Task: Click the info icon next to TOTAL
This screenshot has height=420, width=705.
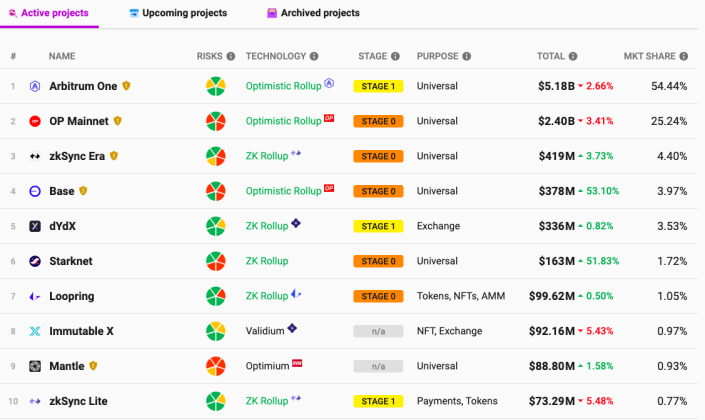Action: [x=573, y=56]
